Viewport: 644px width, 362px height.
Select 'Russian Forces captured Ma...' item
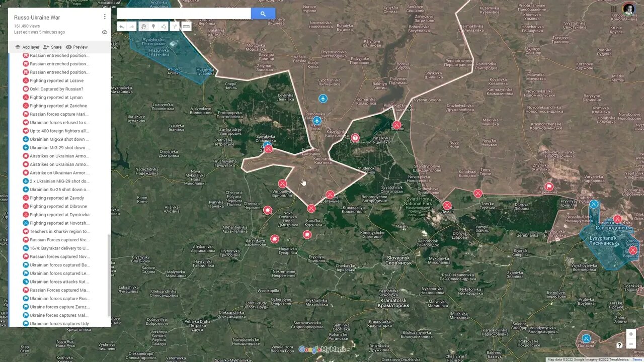[x=56, y=290]
